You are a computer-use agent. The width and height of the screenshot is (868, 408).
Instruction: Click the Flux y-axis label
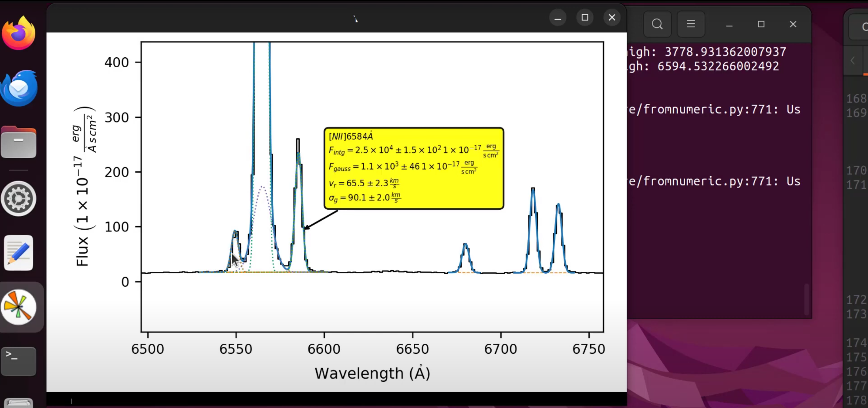(x=85, y=186)
